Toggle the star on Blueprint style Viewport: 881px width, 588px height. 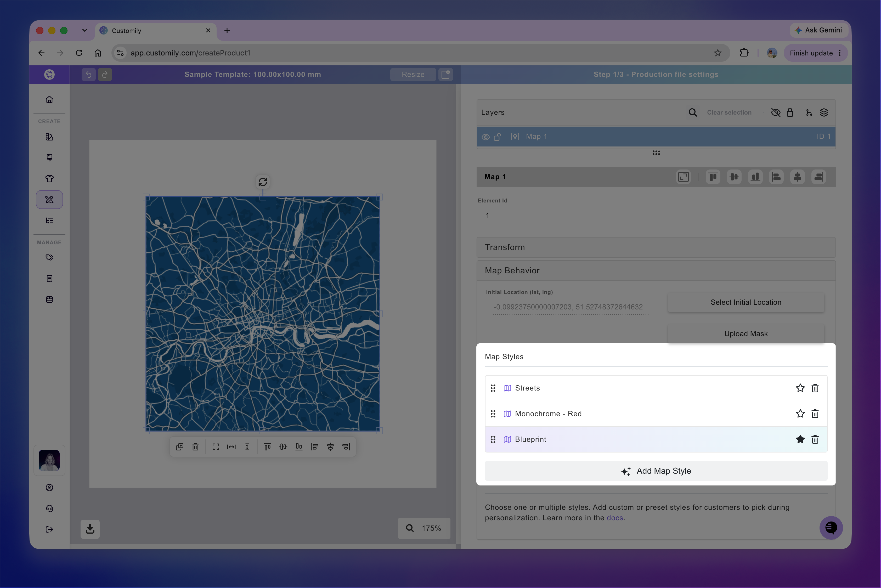(800, 439)
